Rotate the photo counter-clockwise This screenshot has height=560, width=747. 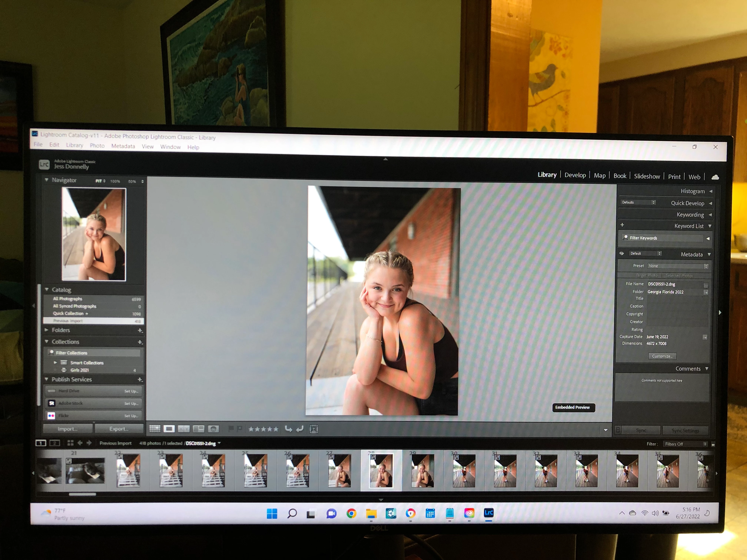point(288,429)
